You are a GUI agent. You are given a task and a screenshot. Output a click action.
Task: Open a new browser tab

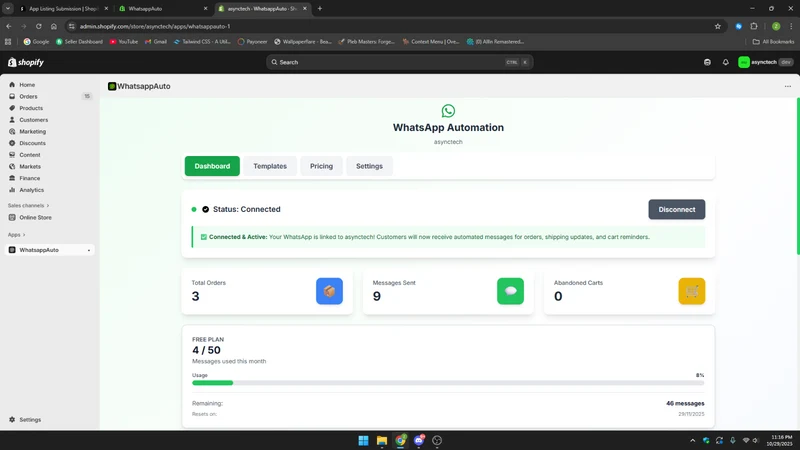[320, 8]
